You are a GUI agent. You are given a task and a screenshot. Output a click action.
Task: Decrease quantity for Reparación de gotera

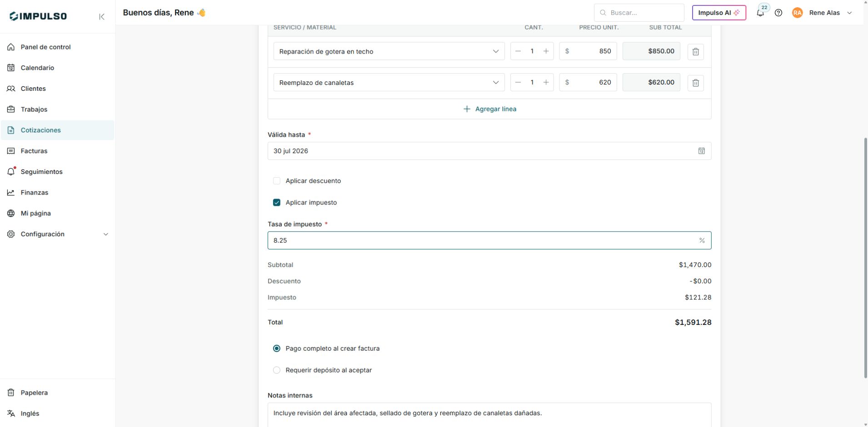518,51
